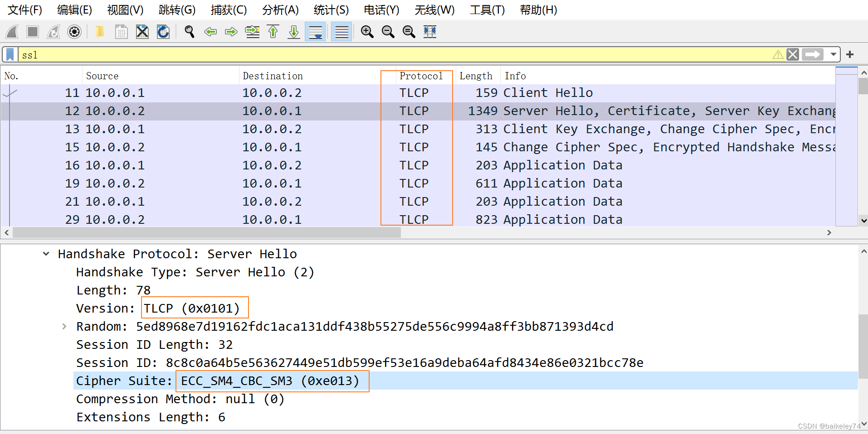This screenshot has height=434, width=868.
Task: Reload the capture file icon
Action: click(163, 32)
